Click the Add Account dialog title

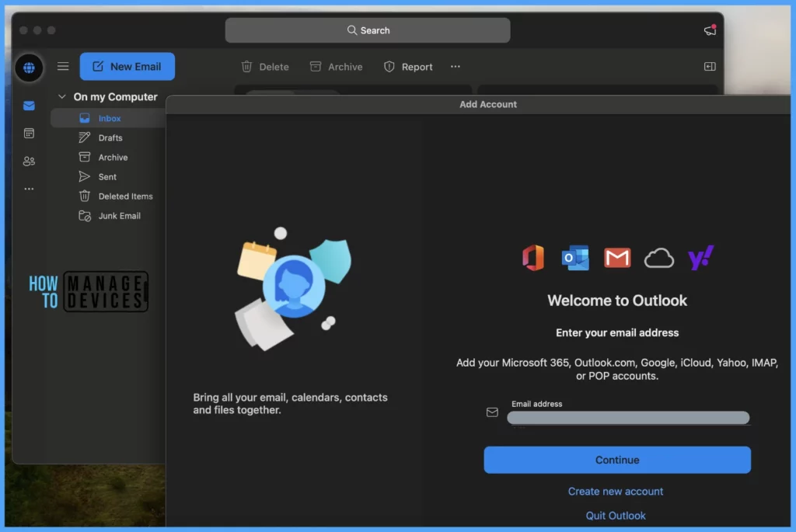pyautogui.click(x=488, y=104)
